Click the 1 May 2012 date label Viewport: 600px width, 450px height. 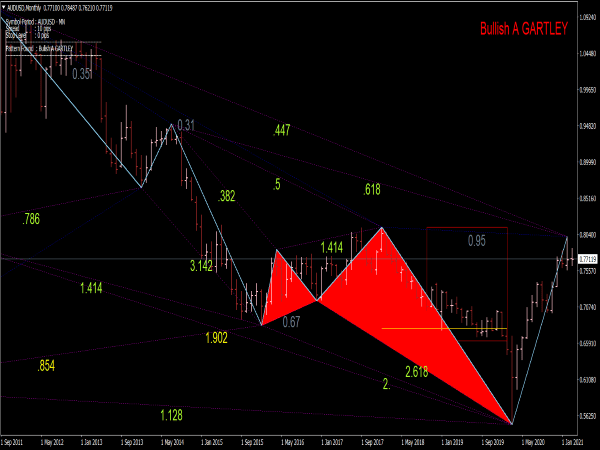pyautogui.click(x=52, y=443)
